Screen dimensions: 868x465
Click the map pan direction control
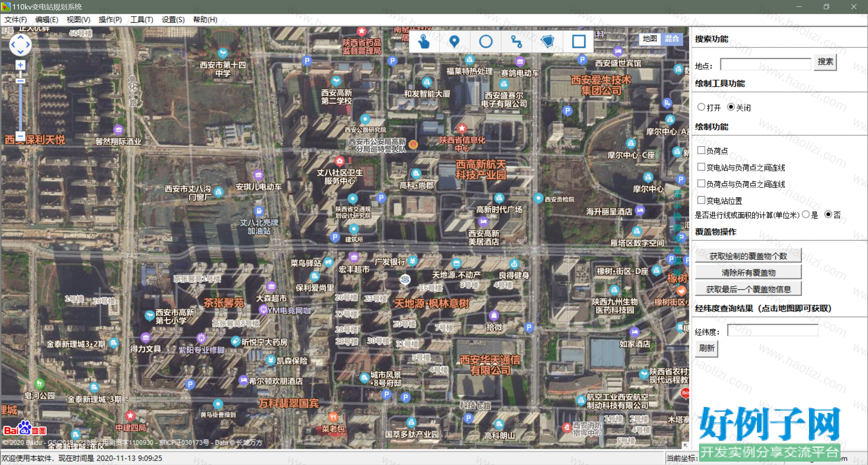click(20, 45)
